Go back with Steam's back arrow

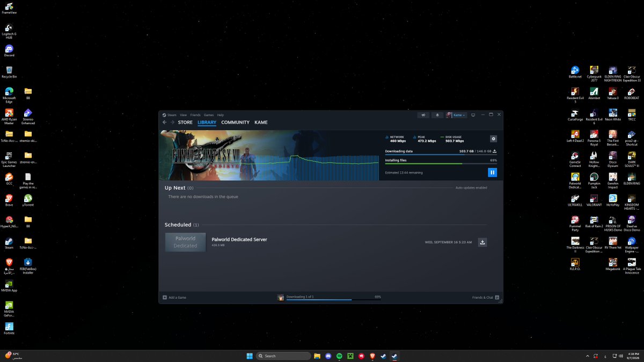(165, 122)
